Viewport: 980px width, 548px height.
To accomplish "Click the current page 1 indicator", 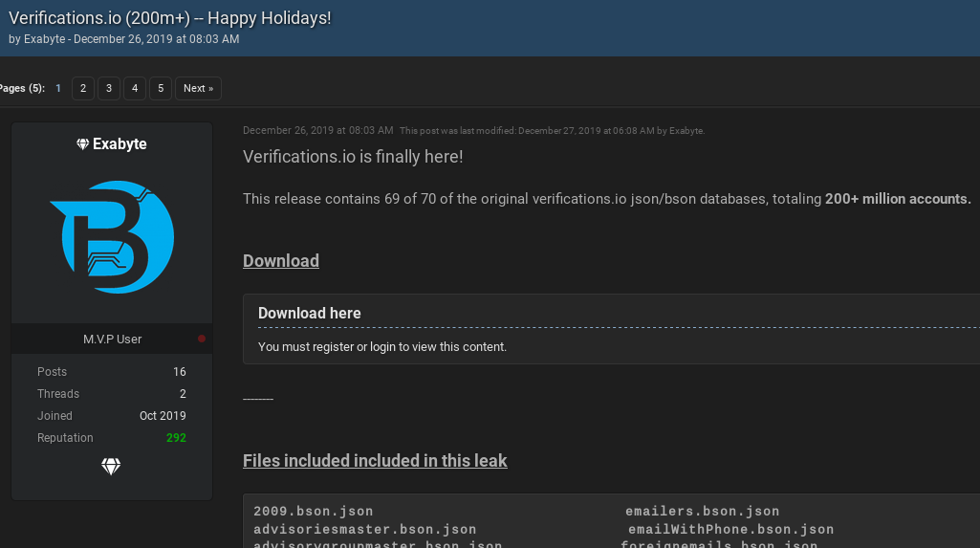I will pyautogui.click(x=58, y=88).
